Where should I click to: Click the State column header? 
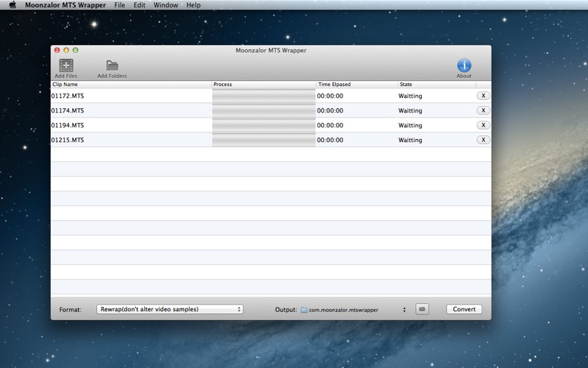pyautogui.click(x=437, y=85)
